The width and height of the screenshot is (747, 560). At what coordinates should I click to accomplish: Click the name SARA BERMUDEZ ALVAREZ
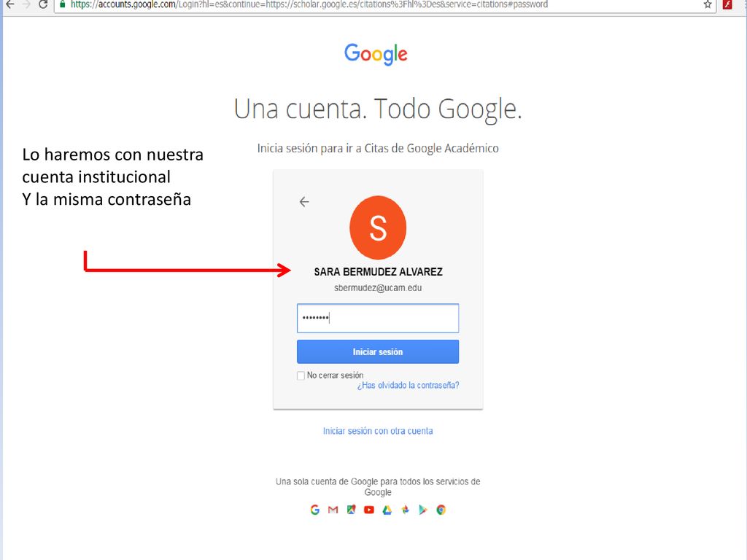pyautogui.click(x=379, y=272)
